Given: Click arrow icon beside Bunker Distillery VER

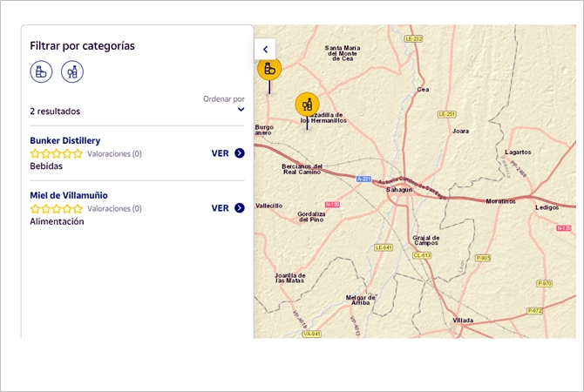Looking at the screenshot, I should 240,153.
